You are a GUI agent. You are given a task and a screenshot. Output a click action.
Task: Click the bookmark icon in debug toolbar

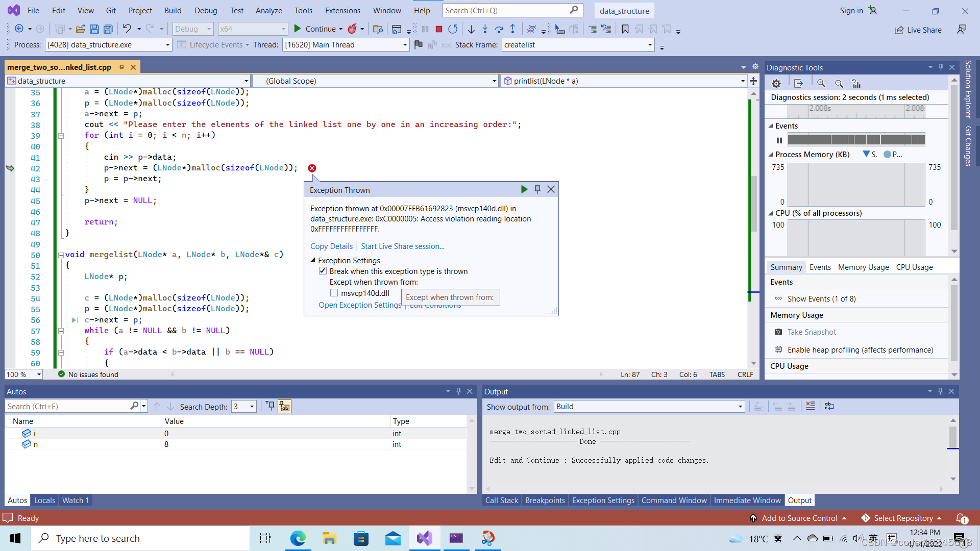625,29
